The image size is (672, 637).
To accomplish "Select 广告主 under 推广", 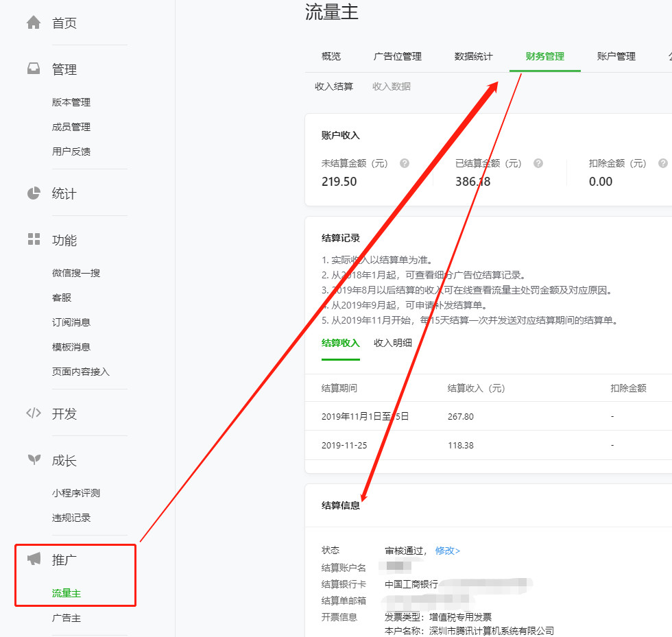I will click(67, 618).
